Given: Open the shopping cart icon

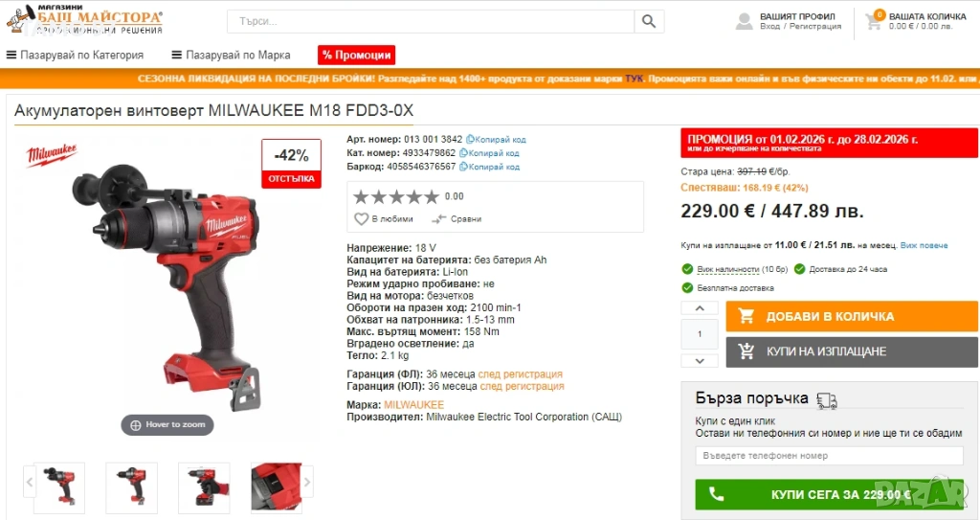Looking at the screenshot, I should tap(874, 21).
